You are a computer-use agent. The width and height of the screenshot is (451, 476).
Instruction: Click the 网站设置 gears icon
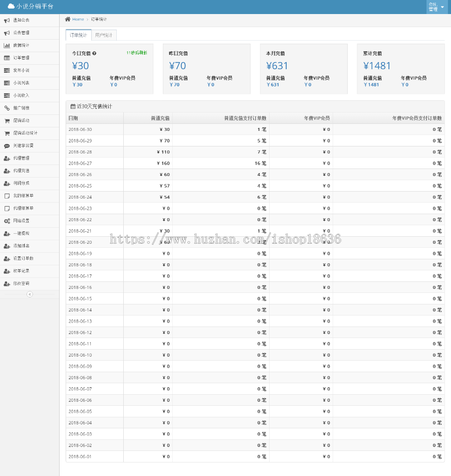click(x=7, y=221)
